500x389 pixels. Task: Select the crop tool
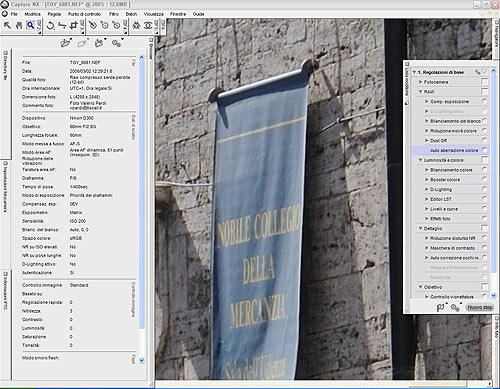pyautogui.click(x=73, y=25)
